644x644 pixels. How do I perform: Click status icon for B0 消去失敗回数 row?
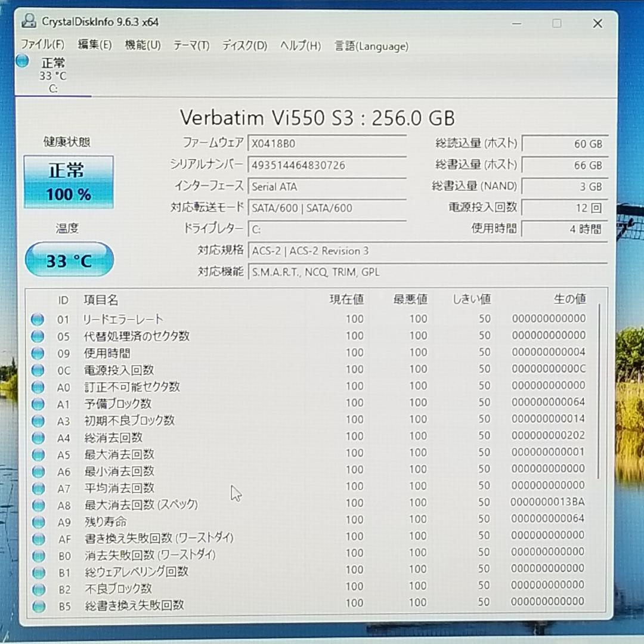[x=39, y=556]
